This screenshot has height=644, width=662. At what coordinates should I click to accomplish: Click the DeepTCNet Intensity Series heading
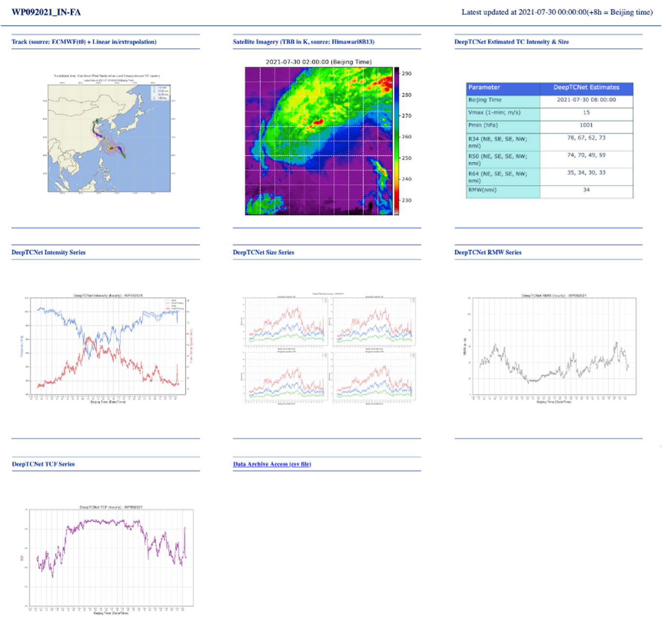tap(48, 252)
